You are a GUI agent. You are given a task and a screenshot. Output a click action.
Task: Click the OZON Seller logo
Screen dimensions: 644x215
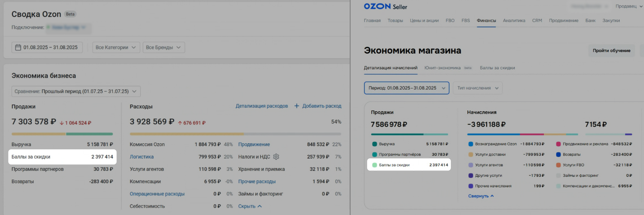[x=385, y=6]
